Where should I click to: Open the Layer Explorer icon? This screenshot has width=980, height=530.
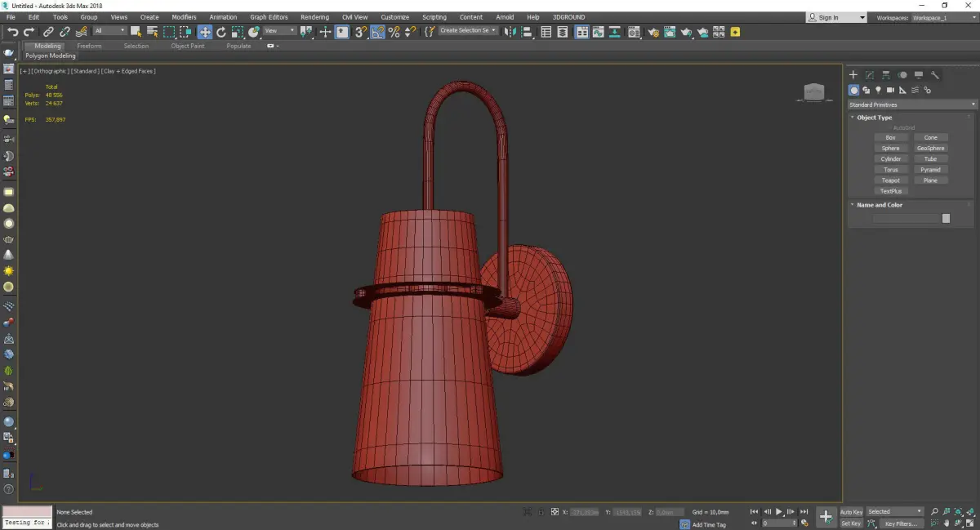[x=563, y=32]
